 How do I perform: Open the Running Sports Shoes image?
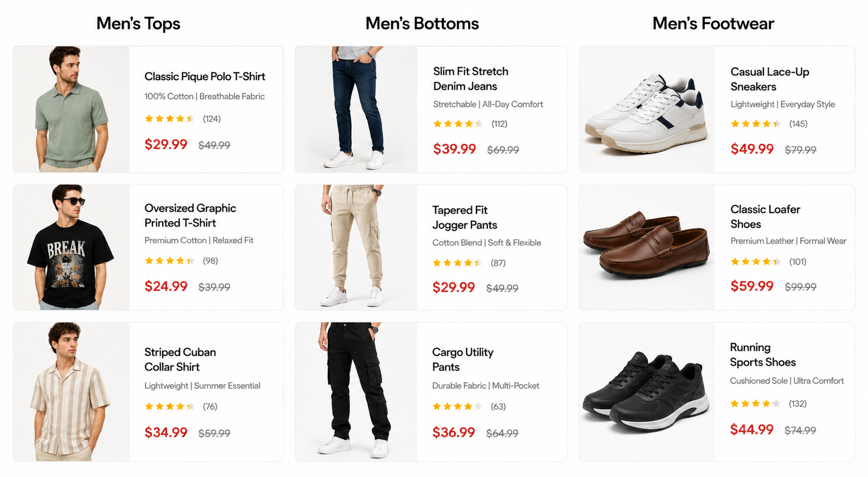647,392
